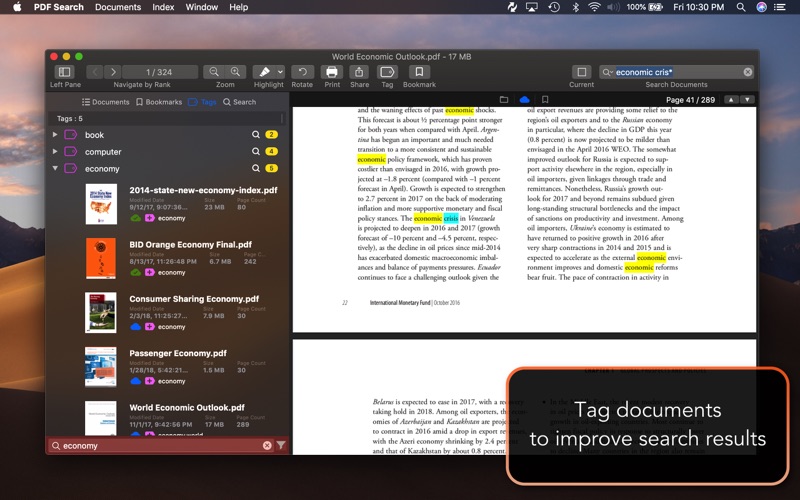The height and width of the screenshot is (500, 800).
Task: Tag the current document
Action: (x=387, y=72)
